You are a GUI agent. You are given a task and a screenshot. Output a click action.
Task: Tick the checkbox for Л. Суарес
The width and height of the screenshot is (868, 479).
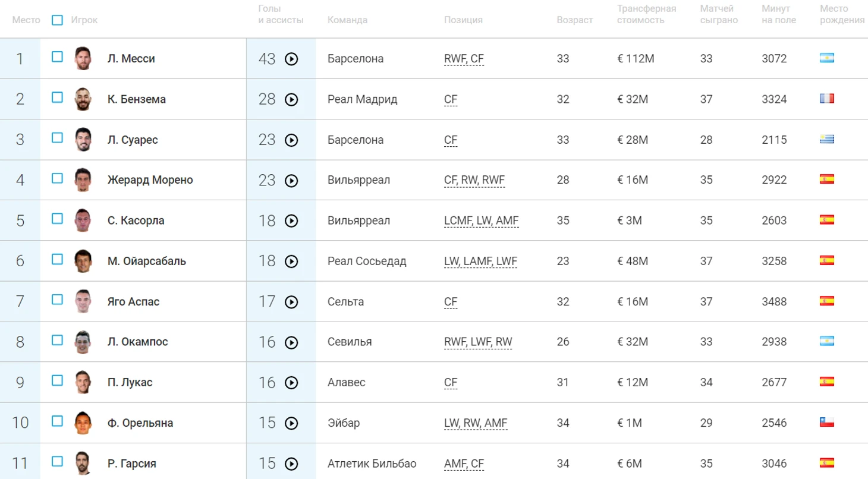point(57,137)
